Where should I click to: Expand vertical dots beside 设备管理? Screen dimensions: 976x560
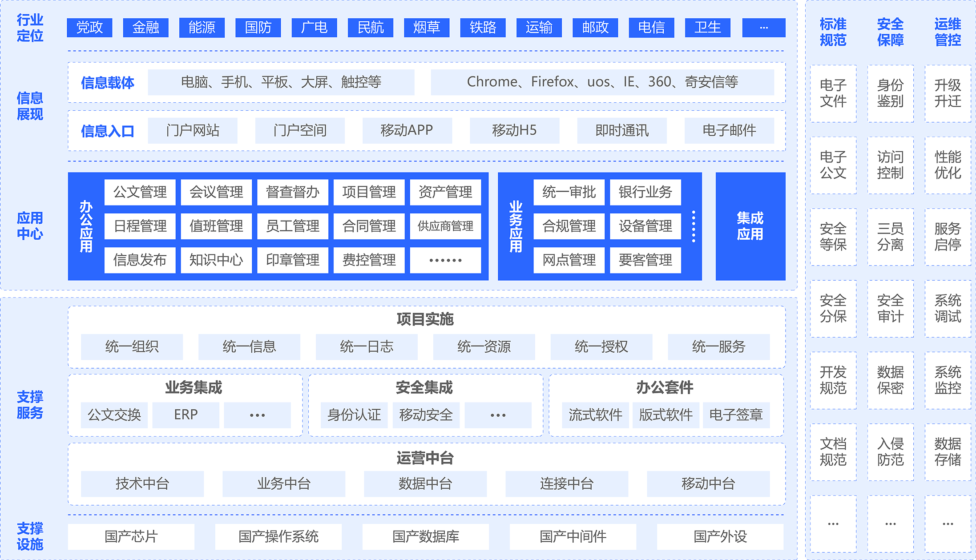pos(693,226)
